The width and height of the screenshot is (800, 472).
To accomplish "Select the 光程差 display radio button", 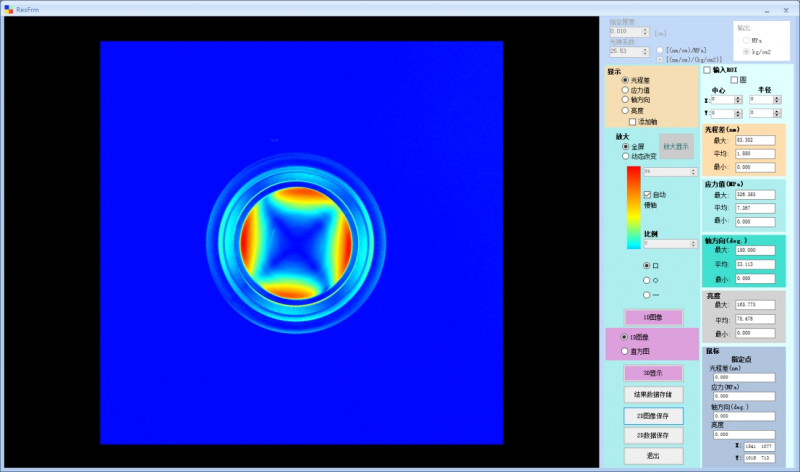I will click(626, 80).
